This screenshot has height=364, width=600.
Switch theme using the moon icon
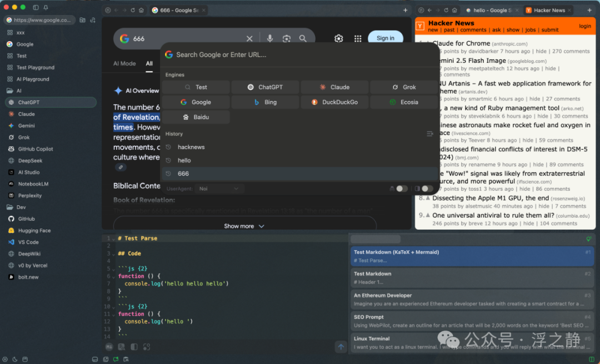15,360
